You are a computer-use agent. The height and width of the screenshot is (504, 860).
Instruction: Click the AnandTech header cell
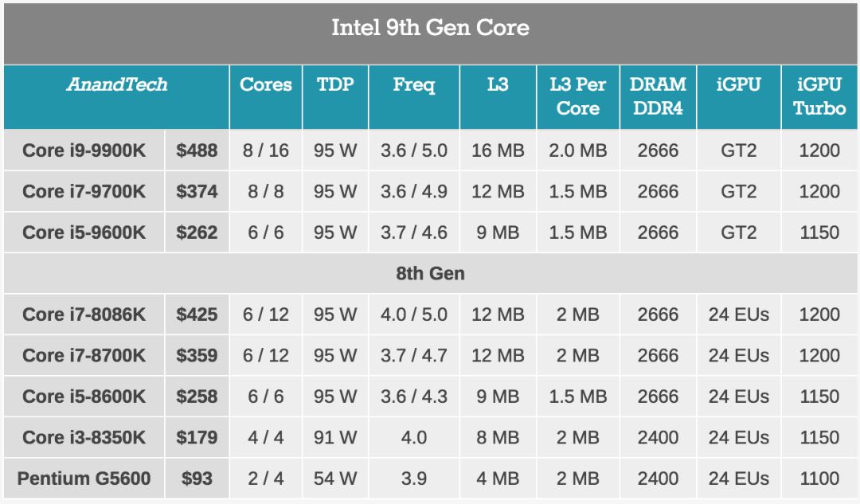tap(116, 85)
